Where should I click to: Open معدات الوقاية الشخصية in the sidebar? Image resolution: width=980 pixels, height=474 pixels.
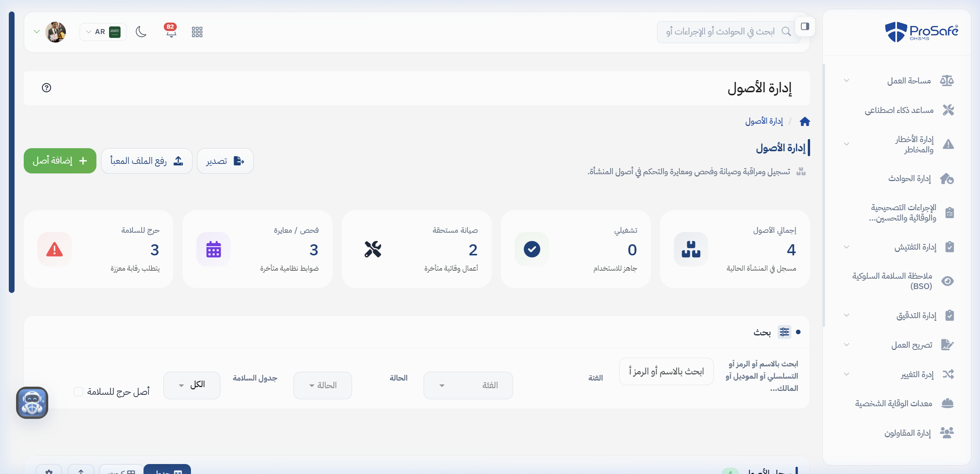898,404
